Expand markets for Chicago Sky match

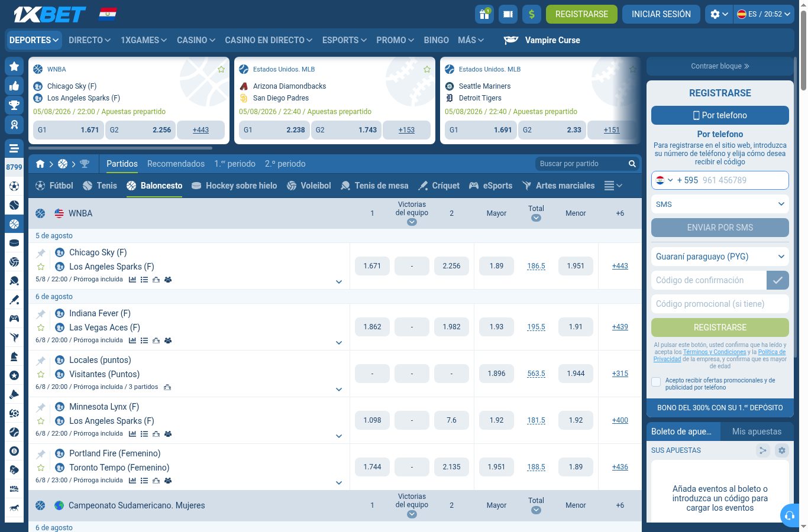[x=339, y=282]
